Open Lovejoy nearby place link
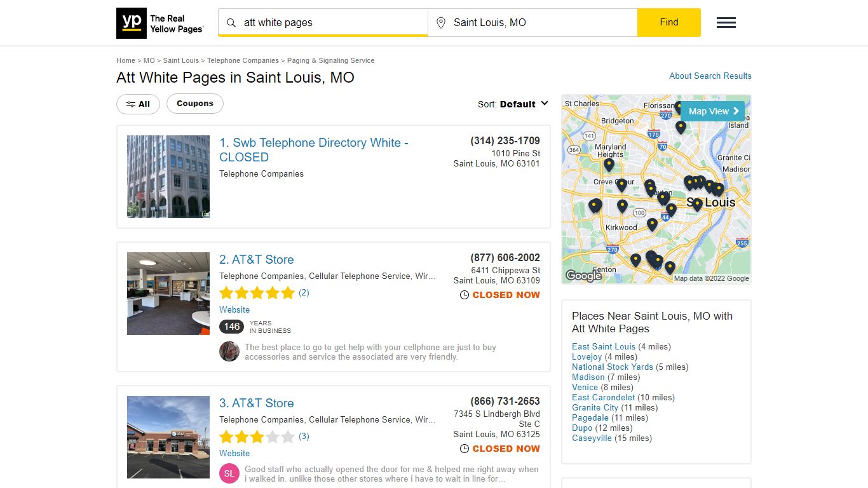Image resolution: width=868 pixels, height=488 pixels. pos(587,356)
